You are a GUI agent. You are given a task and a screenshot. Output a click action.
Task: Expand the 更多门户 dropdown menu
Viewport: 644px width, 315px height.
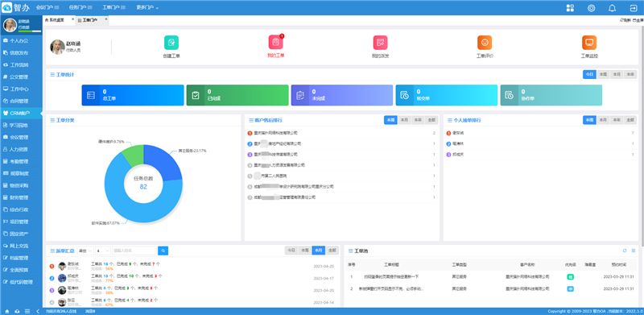(147, 8)
